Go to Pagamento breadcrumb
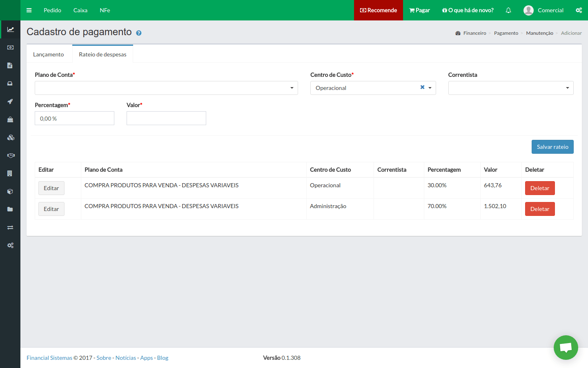Image resolution: width=588 pixels, height=368 pixels. pos(506,33)
